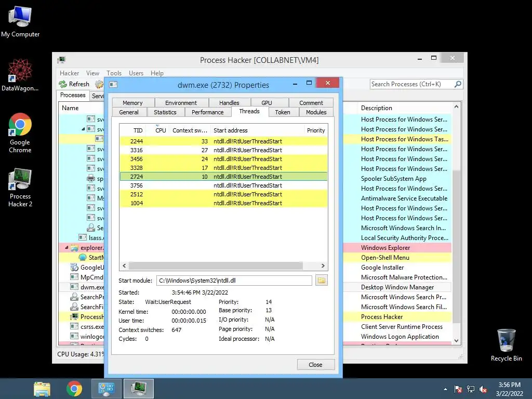This screenshot has height=399, width=532.
Task: Switch to the Performance tab
Action: click(208, 112)
